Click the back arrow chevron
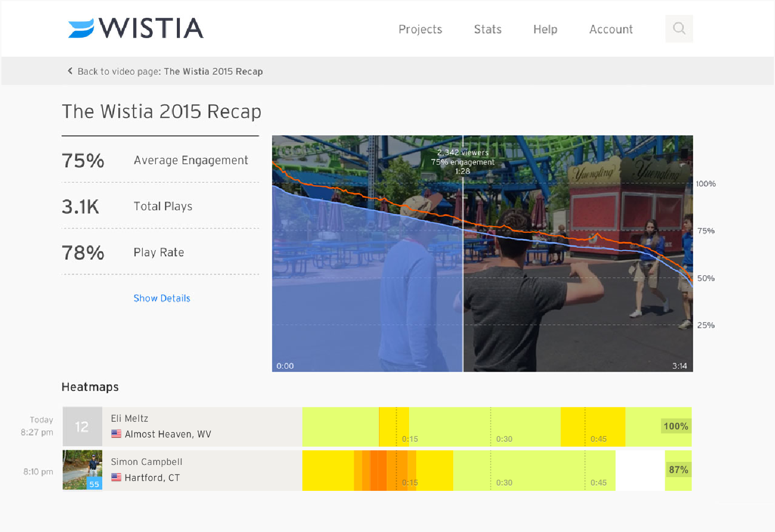Screen dimensions: 775x532 pyautogui.click(x=70, y=71)
